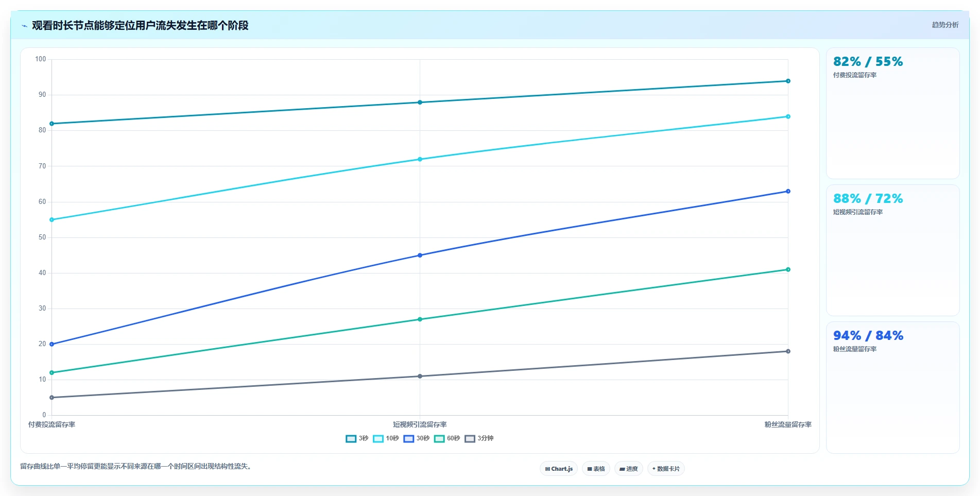Click the y-axis tick label 40
Screen dimensions: 980x496
[x=42, y=273]
